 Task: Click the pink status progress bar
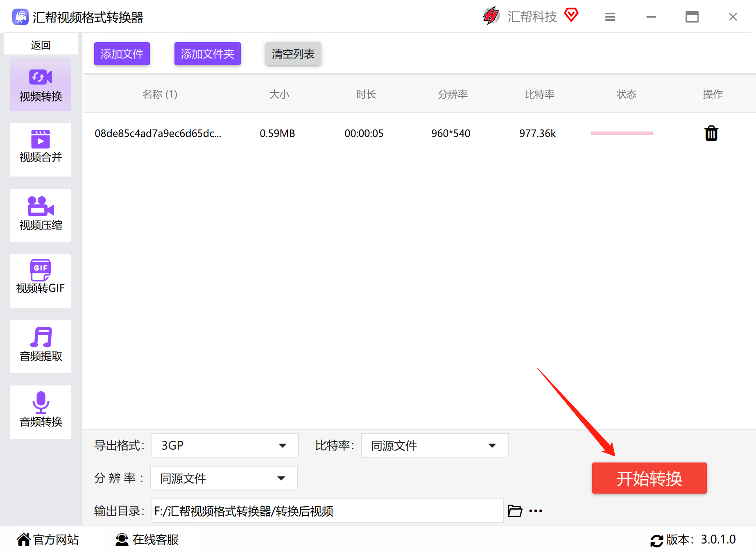[622, 133]
